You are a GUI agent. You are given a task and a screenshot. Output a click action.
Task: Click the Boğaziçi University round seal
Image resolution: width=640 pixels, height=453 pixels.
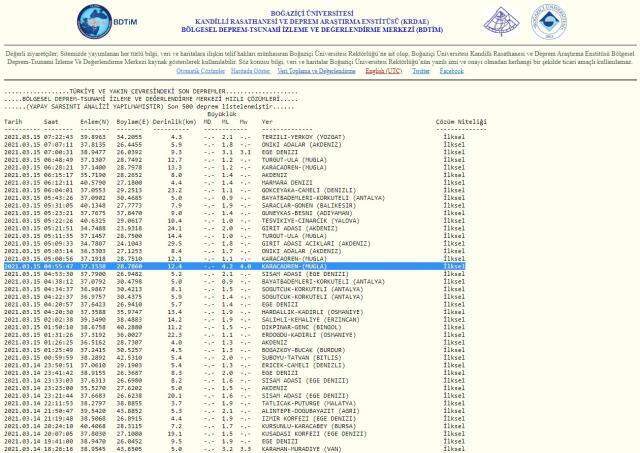(549, 22)
